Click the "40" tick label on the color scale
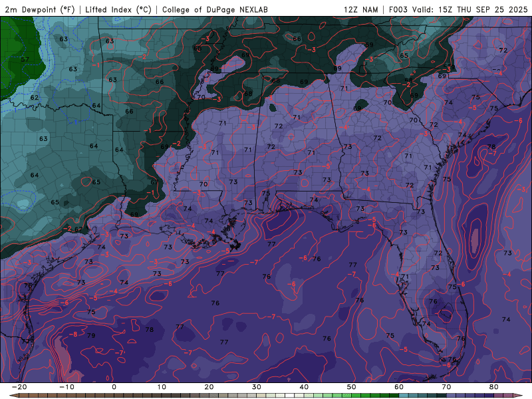 [x=304, y=387]
